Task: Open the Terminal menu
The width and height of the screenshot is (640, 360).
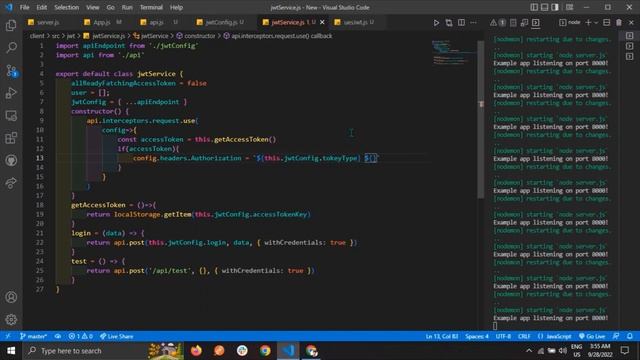Action: click(x=151, y=7)
